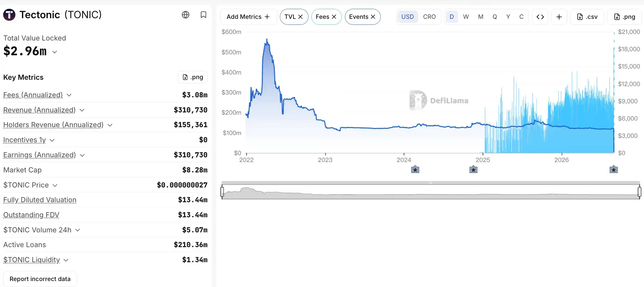Bookmark the Tectonic protocol
644x287 pixels.
click(x=204, y=15)
